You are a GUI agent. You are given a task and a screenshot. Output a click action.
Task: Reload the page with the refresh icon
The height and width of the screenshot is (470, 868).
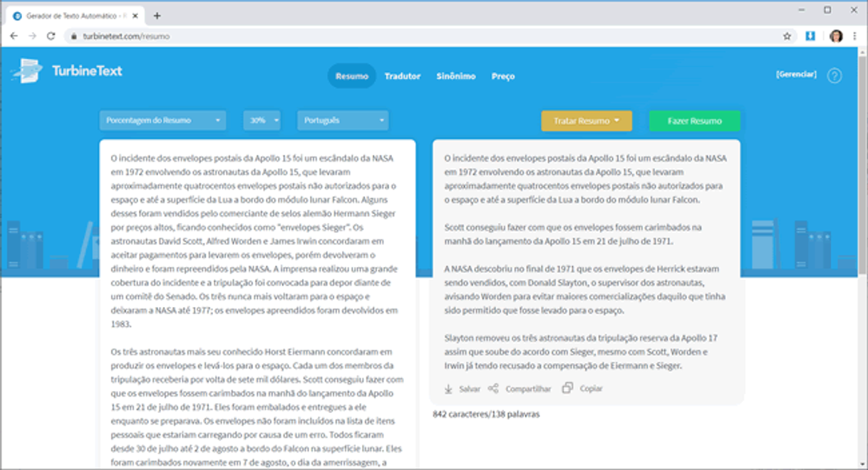[x=51, y=36]
